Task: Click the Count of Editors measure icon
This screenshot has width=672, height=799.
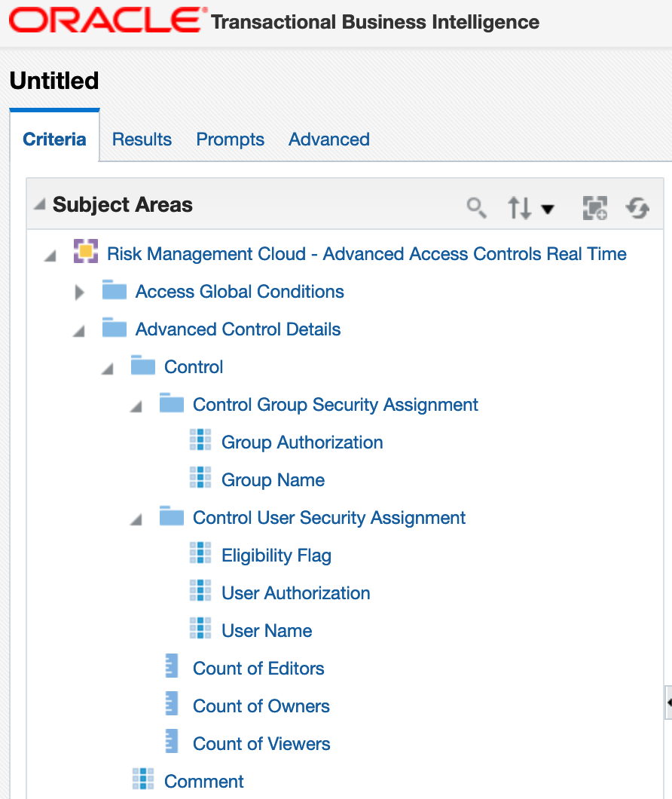Action: tap(172, 666)
